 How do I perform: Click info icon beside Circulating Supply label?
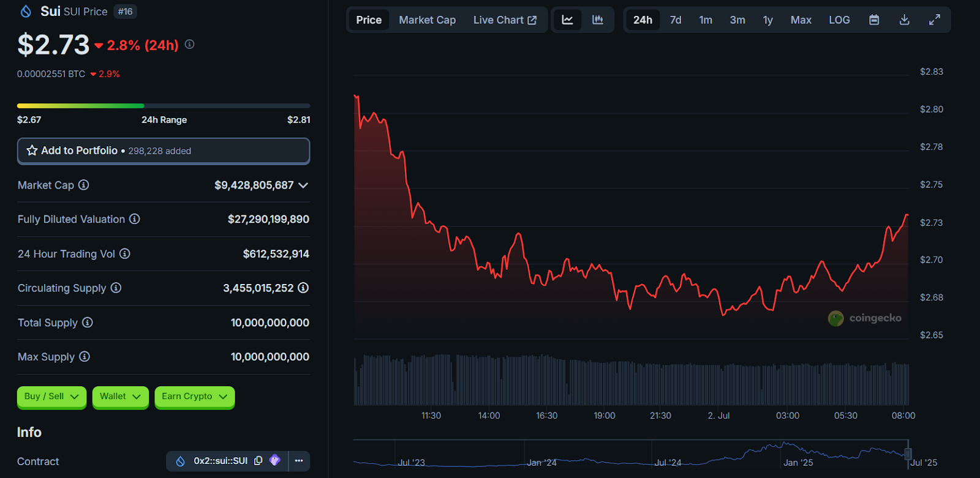[116, 288]
